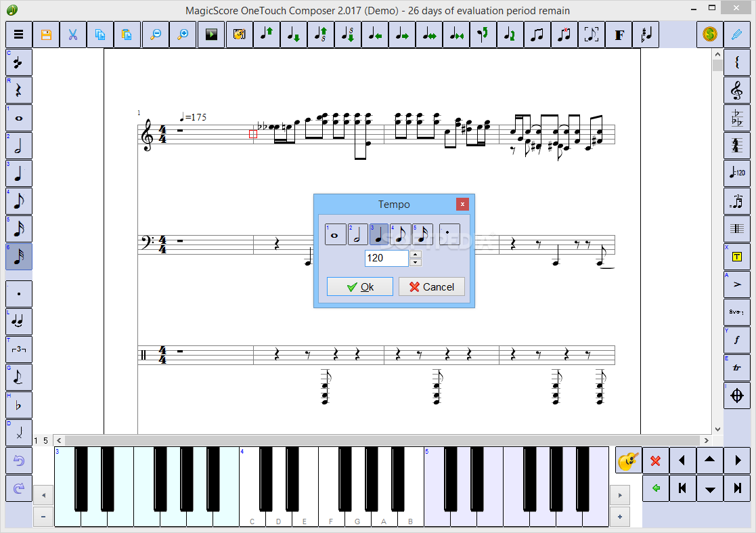Close the Tempo dialog with X

[x=462, y=204]
